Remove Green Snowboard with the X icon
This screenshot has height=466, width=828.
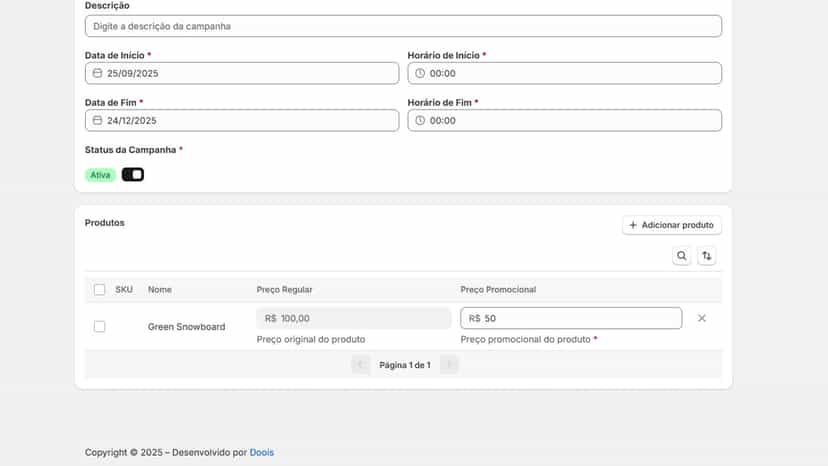[701, 318]
